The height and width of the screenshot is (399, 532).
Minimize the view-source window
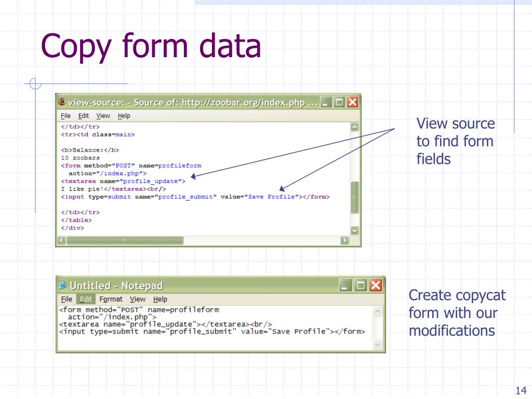pyautogui.click(x=326, y=102)
